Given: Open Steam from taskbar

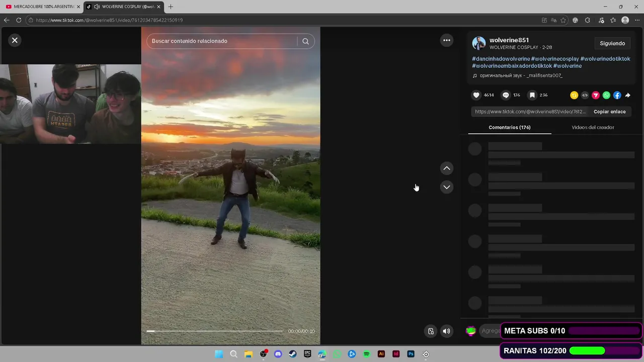Looking at the screenshot, I should (293, 354).
